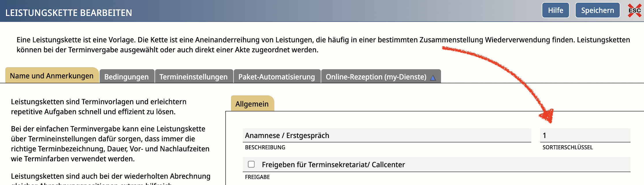Image resolution: width=644 pixels, height=185 pixels.
Task: Go to Online-Rezeption (my-Dienste) tab
Action: point(381,76)
